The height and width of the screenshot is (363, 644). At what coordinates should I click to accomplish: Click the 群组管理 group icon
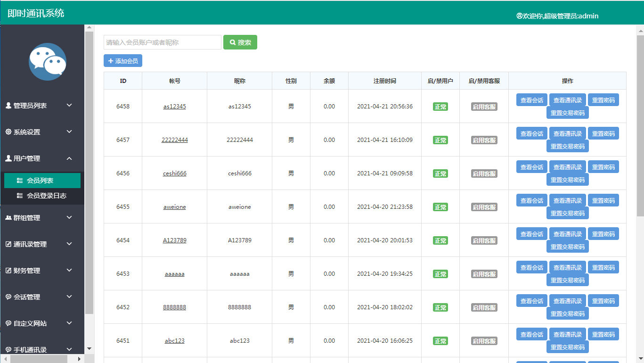click(8, 218)
